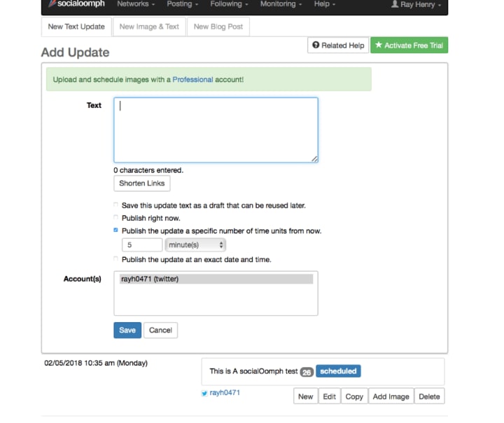Click New button for scheduled update
This screenshot has width=504, height=423.
click(x=305, y=396)
